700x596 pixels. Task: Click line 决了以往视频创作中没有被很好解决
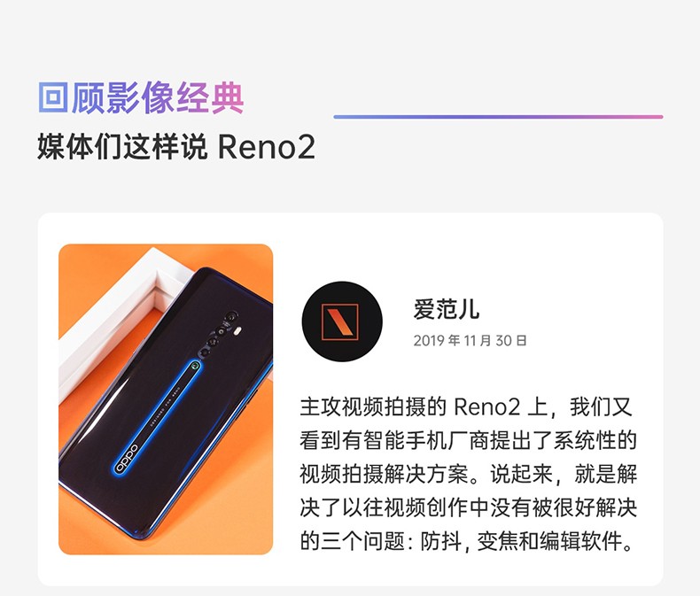pyautogui.click(x=469, y=507)
